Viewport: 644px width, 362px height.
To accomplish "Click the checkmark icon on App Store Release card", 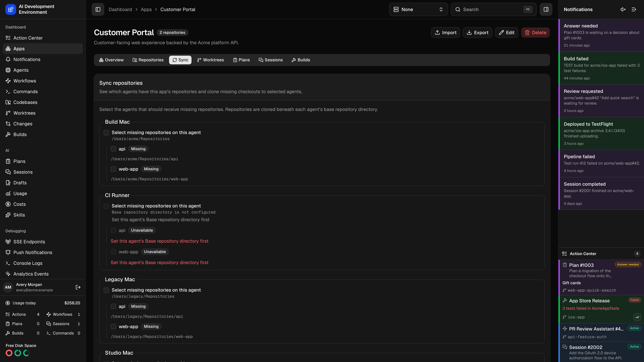I will (637, 317).
